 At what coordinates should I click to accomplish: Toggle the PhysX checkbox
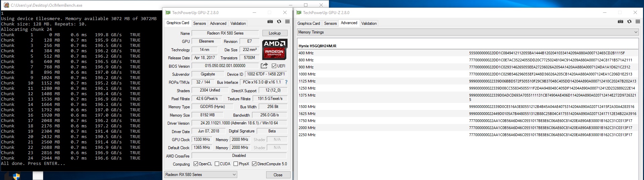click(236, 164)
